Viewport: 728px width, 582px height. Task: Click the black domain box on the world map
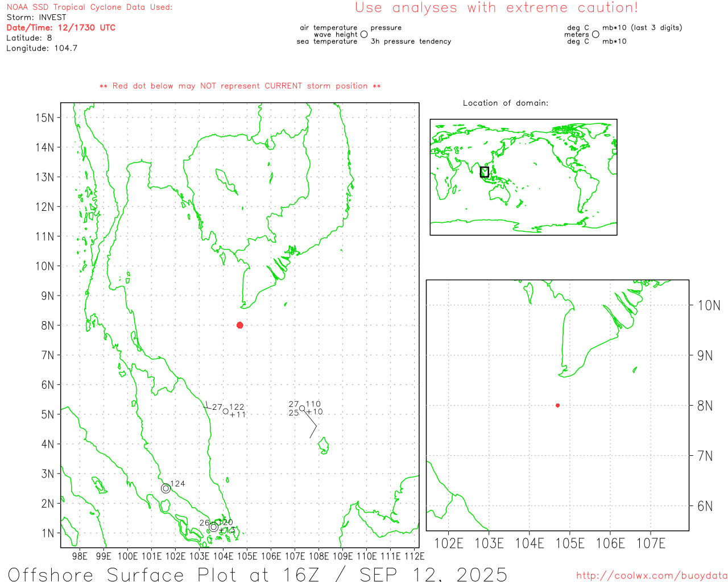click(x=485, y=172)
